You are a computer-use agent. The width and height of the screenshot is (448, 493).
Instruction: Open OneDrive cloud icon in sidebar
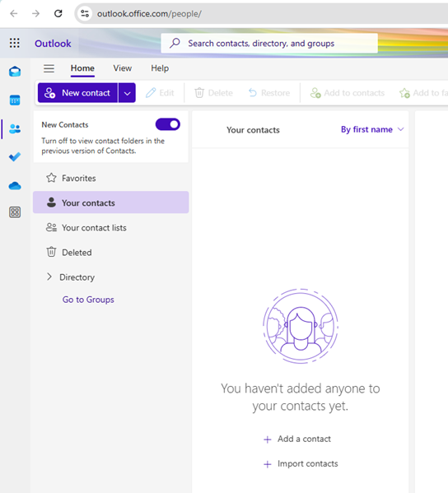[15, 186]
